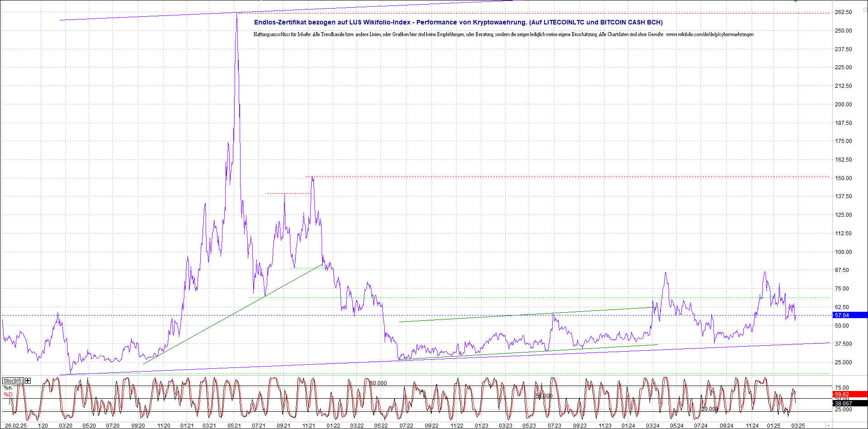Expand the stochastic indicator plus box

[x=28, y=381]
